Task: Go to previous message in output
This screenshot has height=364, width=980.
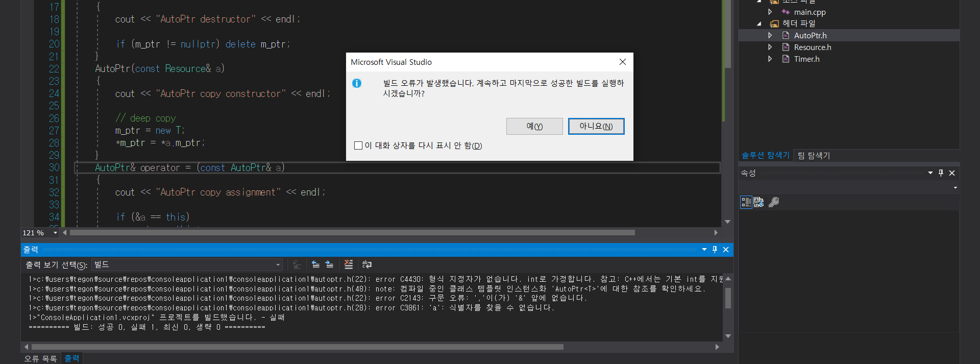Action: point(315,264)
